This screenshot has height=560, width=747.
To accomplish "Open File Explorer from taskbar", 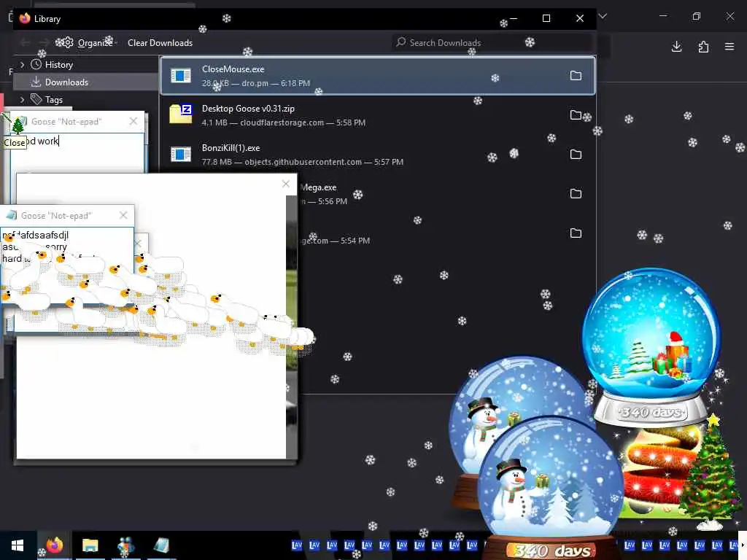I will (x=90, y=545).
